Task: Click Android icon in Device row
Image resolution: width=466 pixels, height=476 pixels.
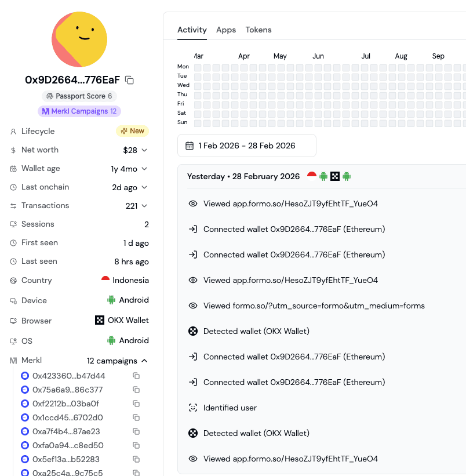Action: [111, 300]
